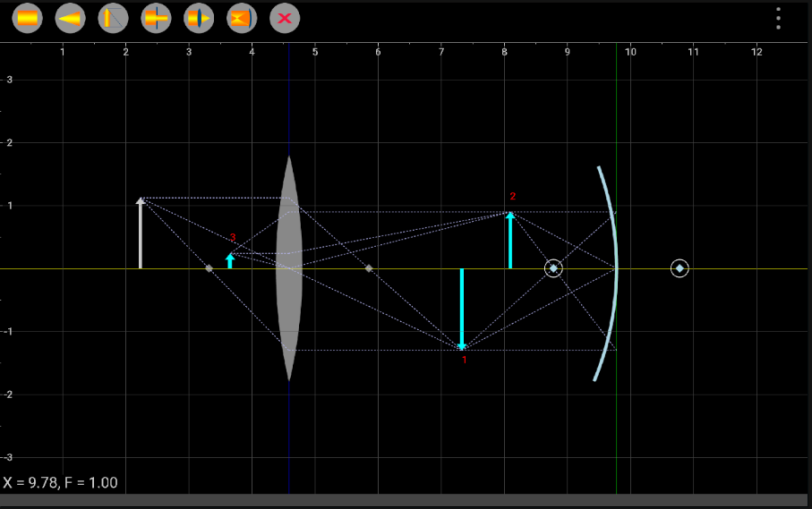Click the red X delete button
The width and height of the screenshot is (812, 509).
(285, 18)
